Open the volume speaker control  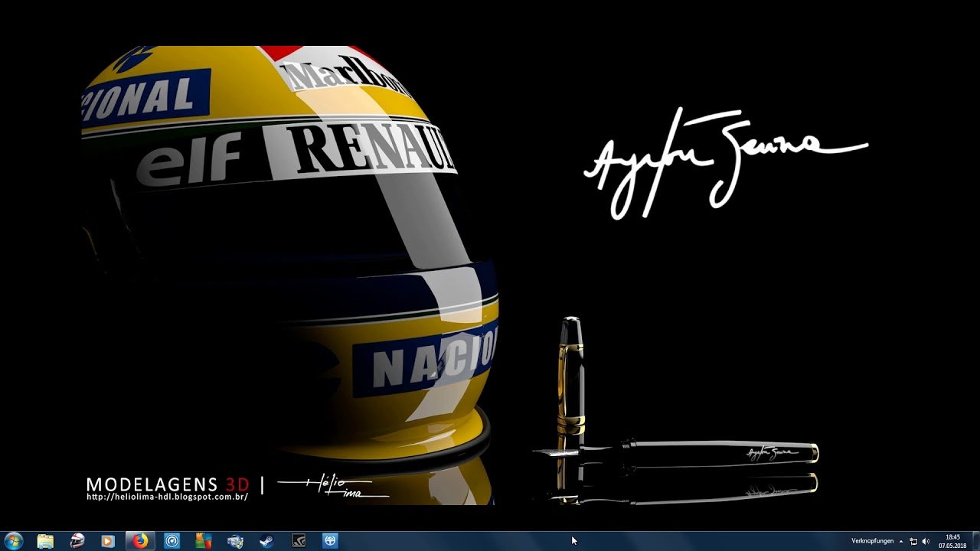926,541
